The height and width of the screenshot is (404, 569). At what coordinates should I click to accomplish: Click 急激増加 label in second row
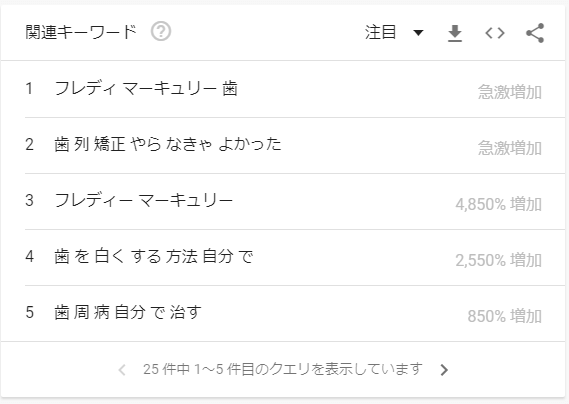pos(509,148)
